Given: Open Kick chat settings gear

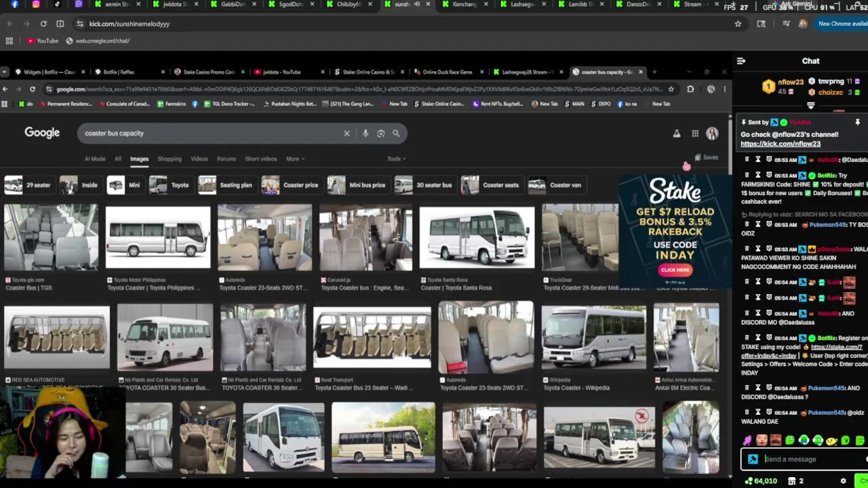Looking at the screenshot, I should (844, 481).
